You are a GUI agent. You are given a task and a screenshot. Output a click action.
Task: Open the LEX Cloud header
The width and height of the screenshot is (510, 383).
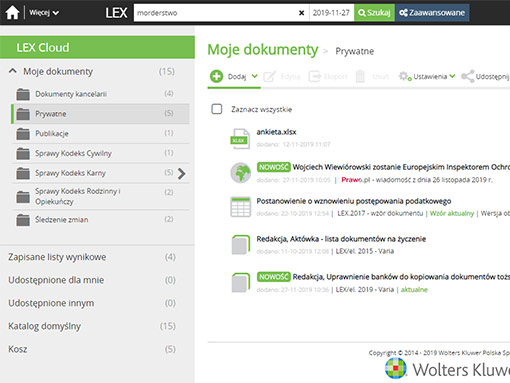point(97,47)
